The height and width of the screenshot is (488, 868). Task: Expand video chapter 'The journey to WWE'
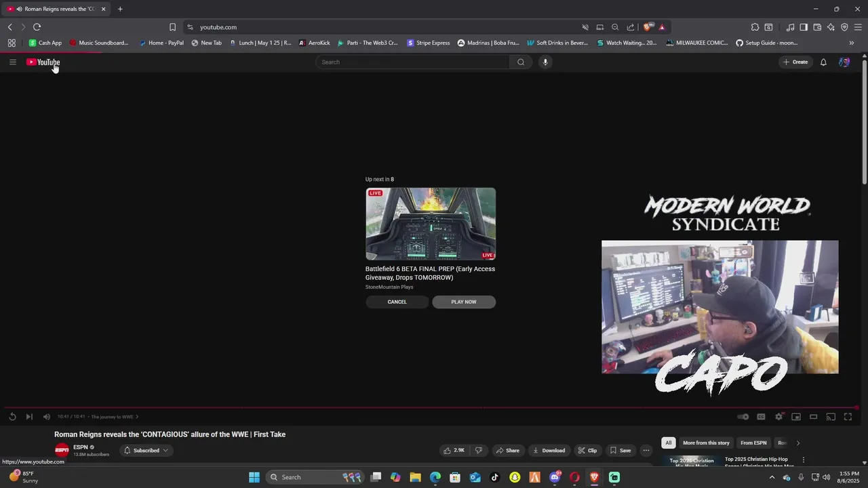115,417
